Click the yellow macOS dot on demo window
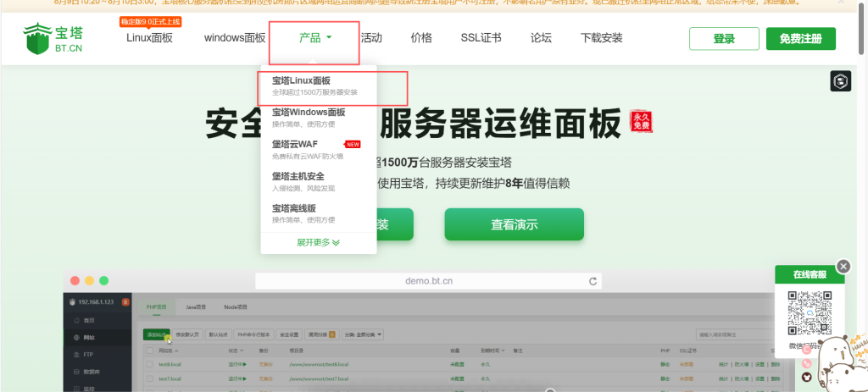Image resolution: width=868 pixels, height=392 pixels. tap(89, 280)
